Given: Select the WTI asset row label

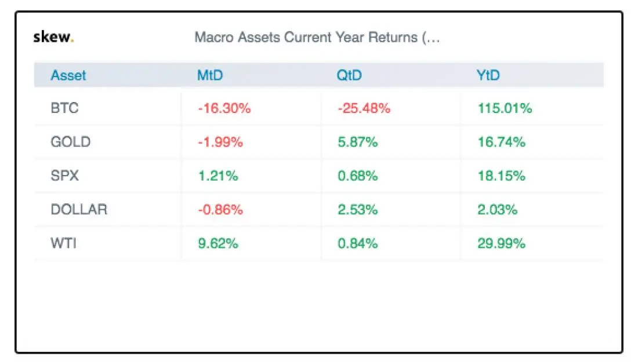Looking at the screenshot, I should (63, 243).
